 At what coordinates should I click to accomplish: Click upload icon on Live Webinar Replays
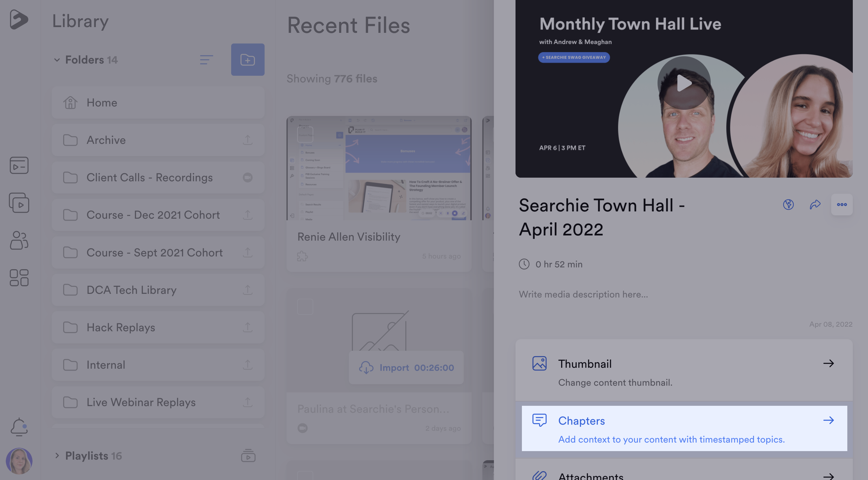[248, 402]
